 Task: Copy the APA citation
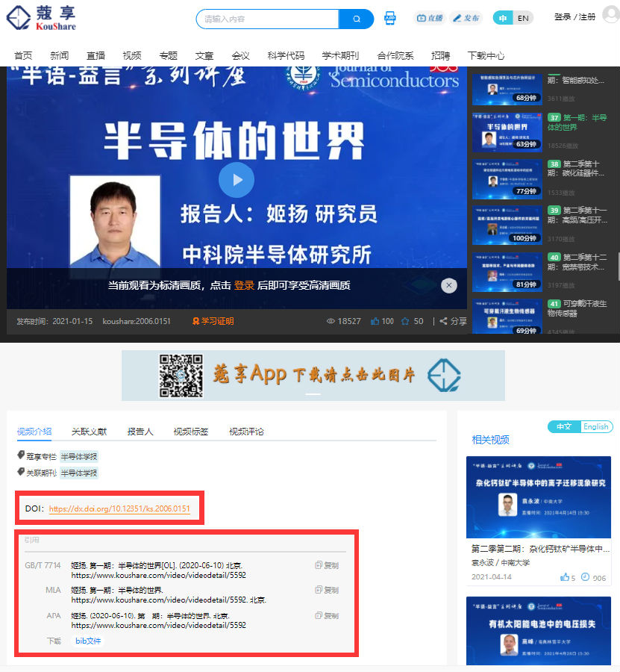[x=327, y=615]
